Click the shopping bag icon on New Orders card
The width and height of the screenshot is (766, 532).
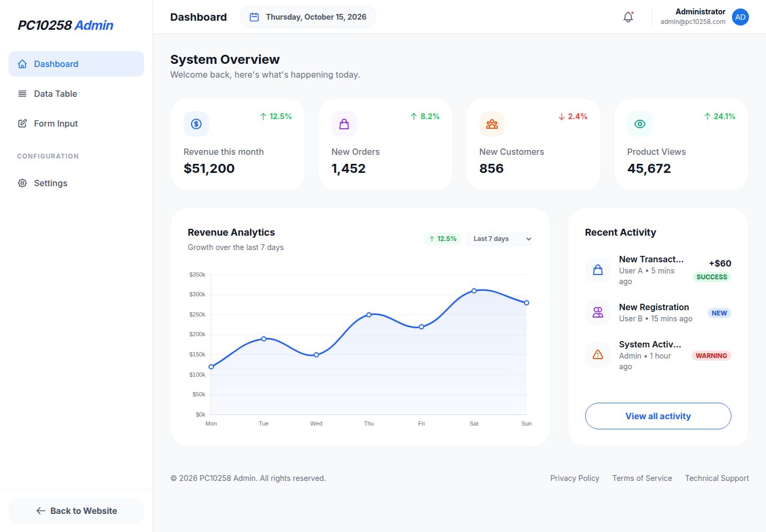344,124
